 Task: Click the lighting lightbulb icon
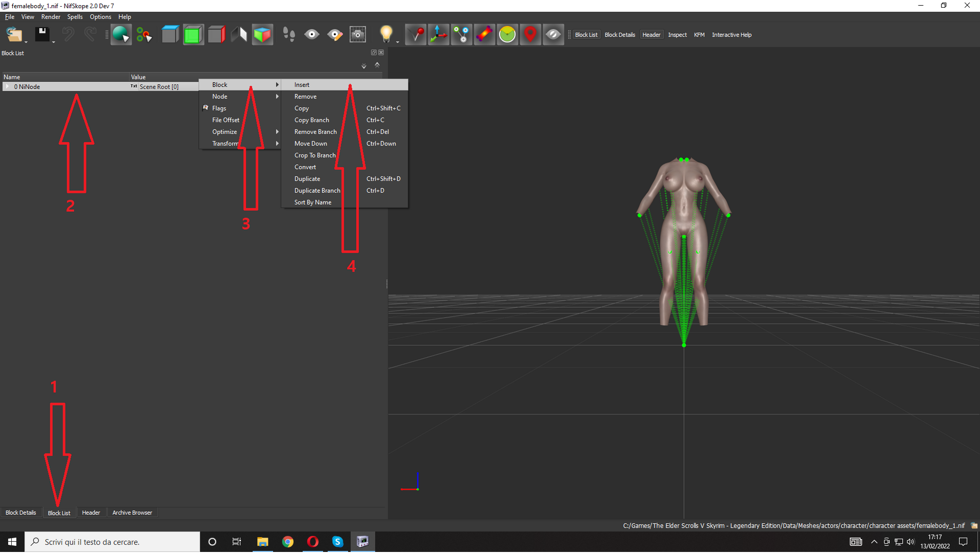(x=386, y=34)
